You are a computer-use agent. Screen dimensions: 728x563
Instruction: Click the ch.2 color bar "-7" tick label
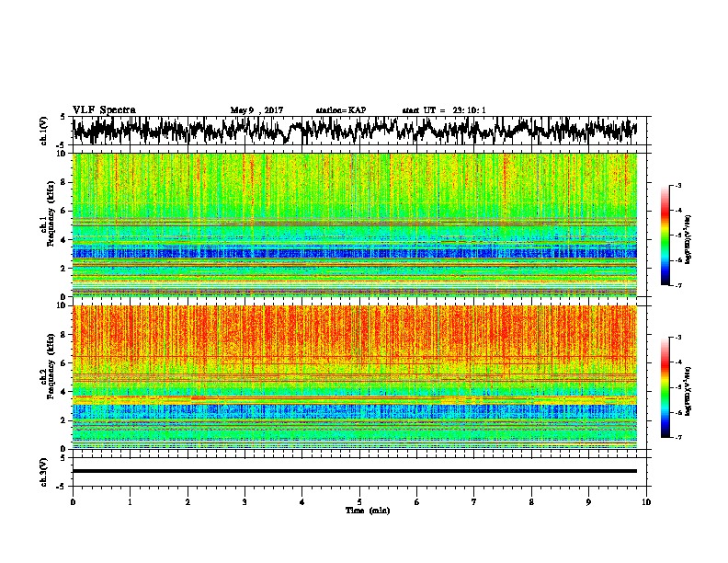678,438
